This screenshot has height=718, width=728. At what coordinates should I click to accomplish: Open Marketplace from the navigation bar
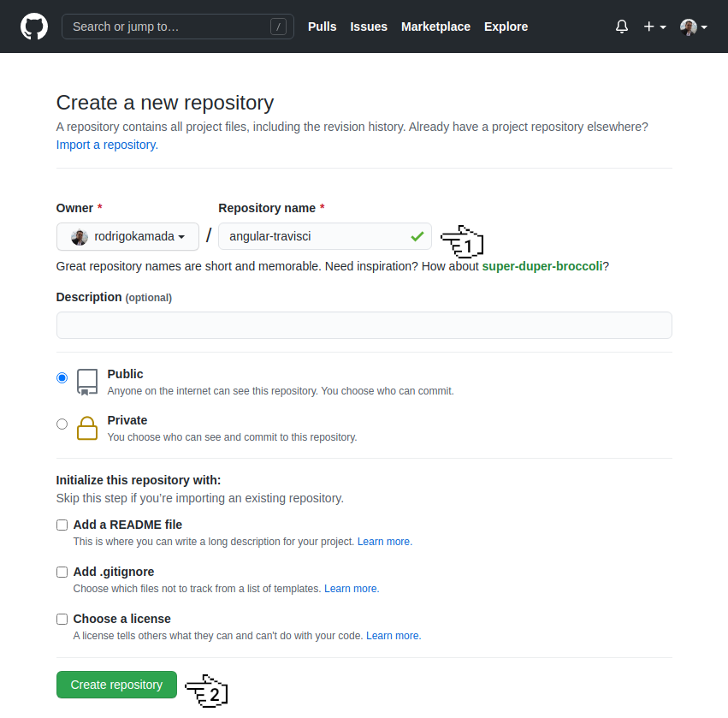(435, 27)
